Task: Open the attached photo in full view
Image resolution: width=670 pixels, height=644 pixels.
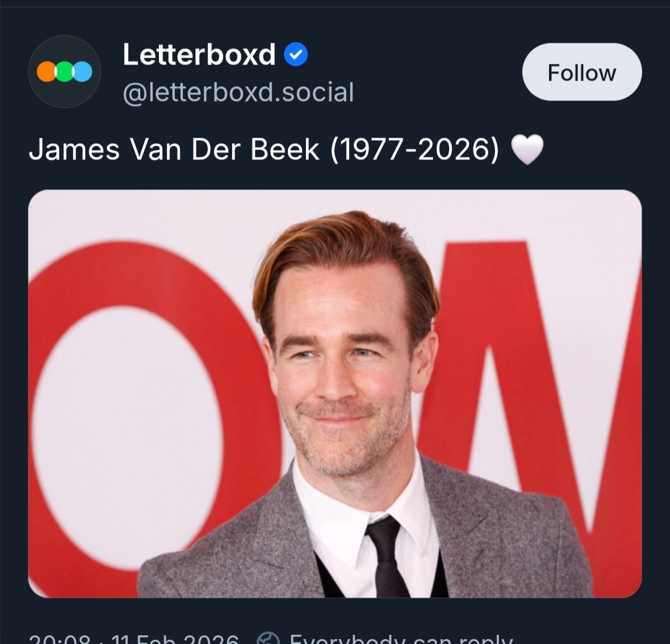Action: (335, 393)
